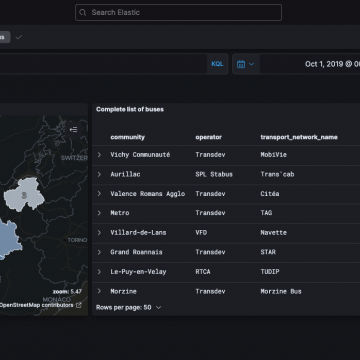Screen dimensions: 360x360
Task: Expand the Valence Romans Agglo row
Action: pos(99,194)
